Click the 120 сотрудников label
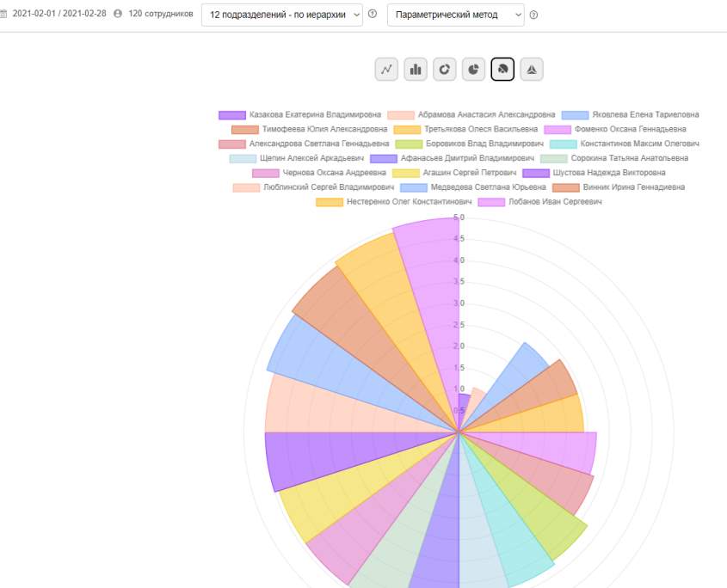727x588 pixels. tap(160, 14)
